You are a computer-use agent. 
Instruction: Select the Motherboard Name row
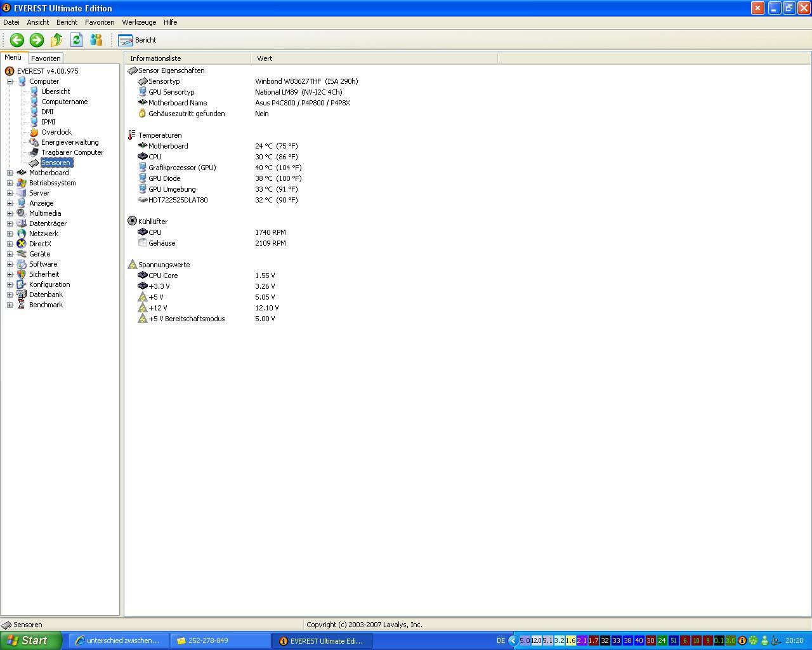(244, 103)
